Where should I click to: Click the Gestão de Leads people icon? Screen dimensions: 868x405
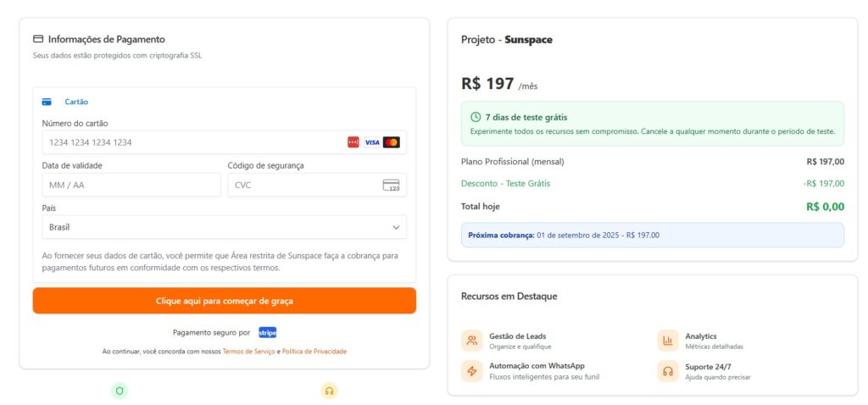coord(472,341)
